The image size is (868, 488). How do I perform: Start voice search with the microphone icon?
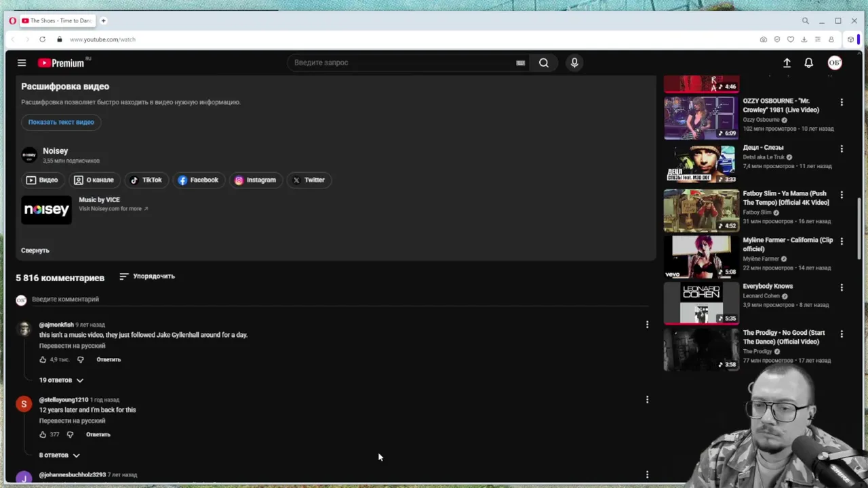(574, 63)
